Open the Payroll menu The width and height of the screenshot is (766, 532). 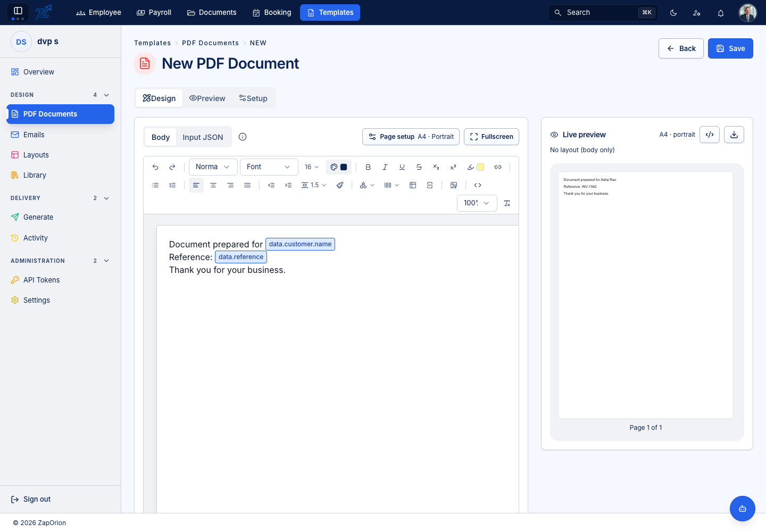tap(154, 13)
